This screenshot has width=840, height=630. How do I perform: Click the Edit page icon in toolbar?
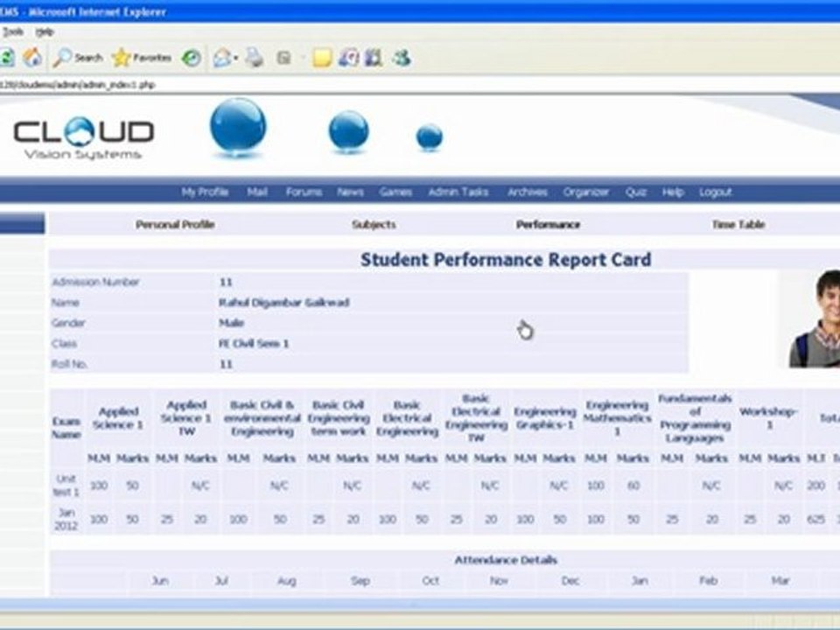click(283, 58)
